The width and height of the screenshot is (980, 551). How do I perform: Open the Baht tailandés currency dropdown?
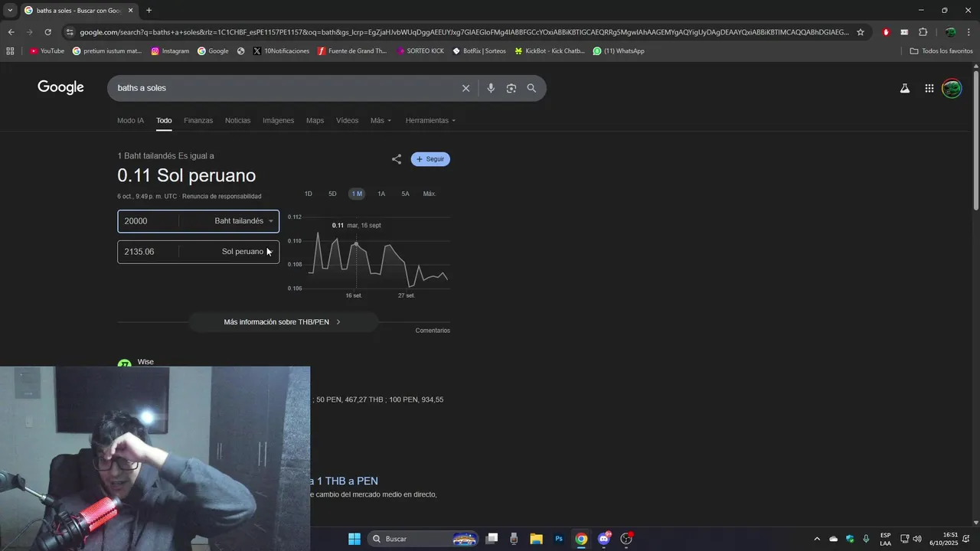pos(243,221)
